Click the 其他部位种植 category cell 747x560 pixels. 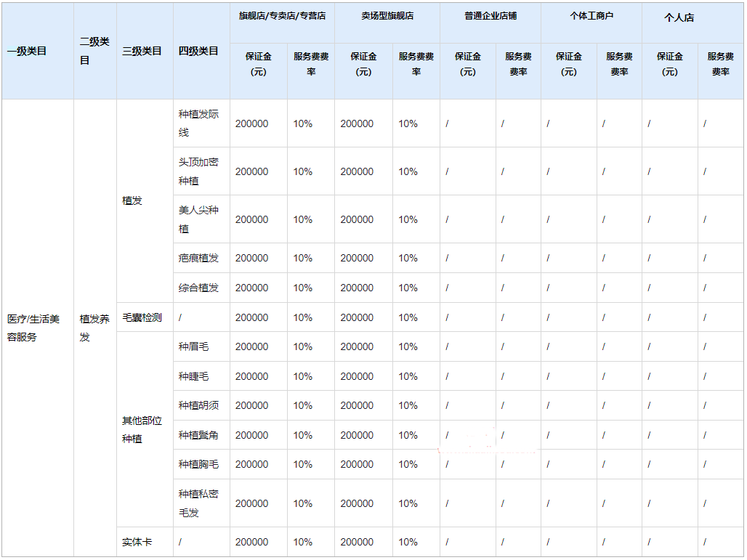[x=142, y=430]
